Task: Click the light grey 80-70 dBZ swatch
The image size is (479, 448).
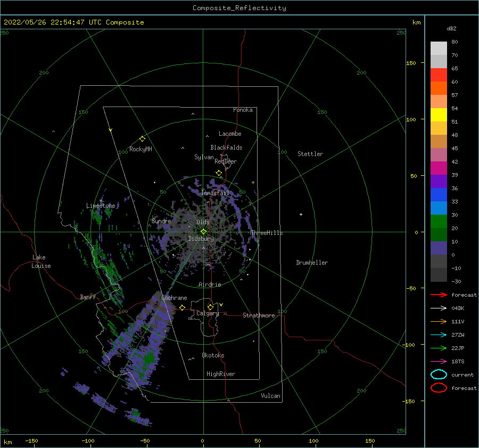Action: pyautogui.click(x=439, y=48)
